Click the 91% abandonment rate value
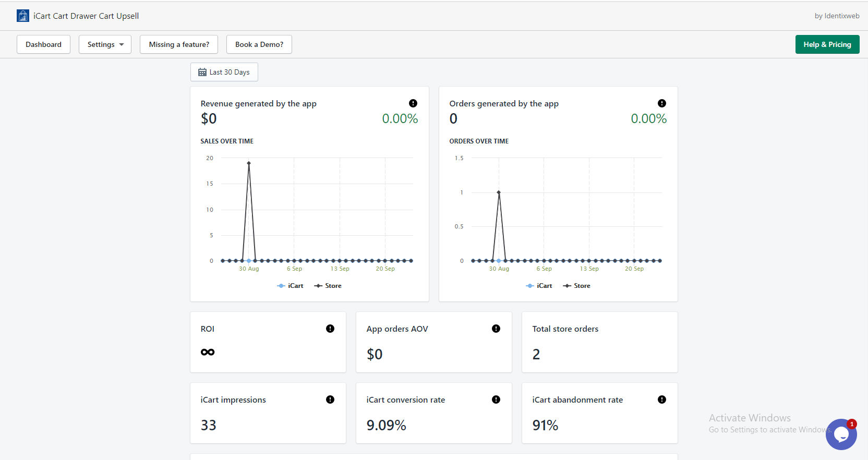Image resolution: width=868 pixels, height=460 pixels. coord(545,426)
